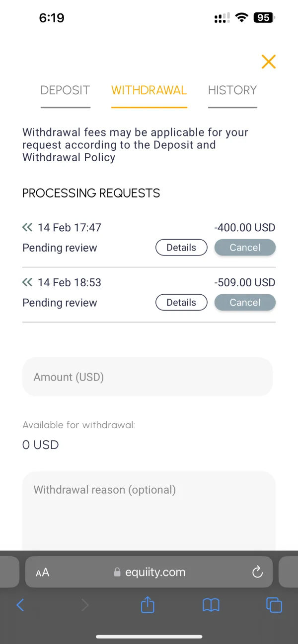Click the arrow icon beside 14 Feb 18:53
Screen dimensions: 298x644
click(x=27, y=283)
